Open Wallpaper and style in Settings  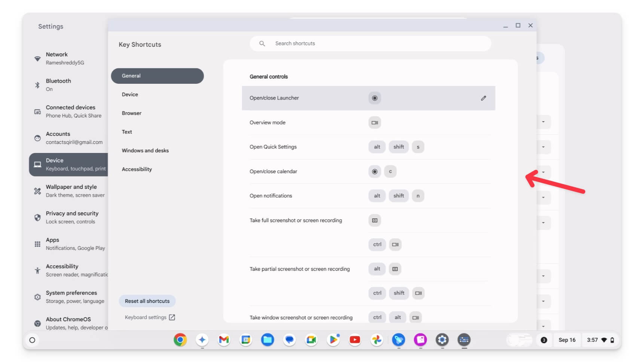[68, 191]
